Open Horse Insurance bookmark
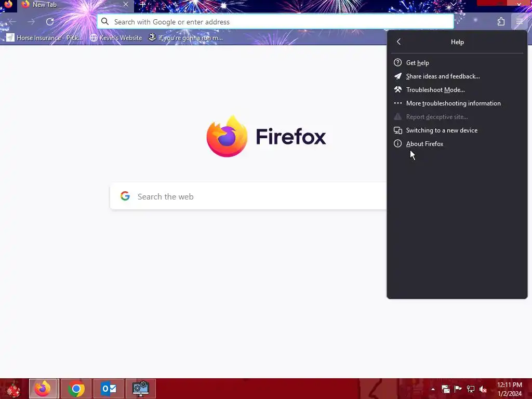The height and width of the screenshot is (399, 532). tap(45, 37)
